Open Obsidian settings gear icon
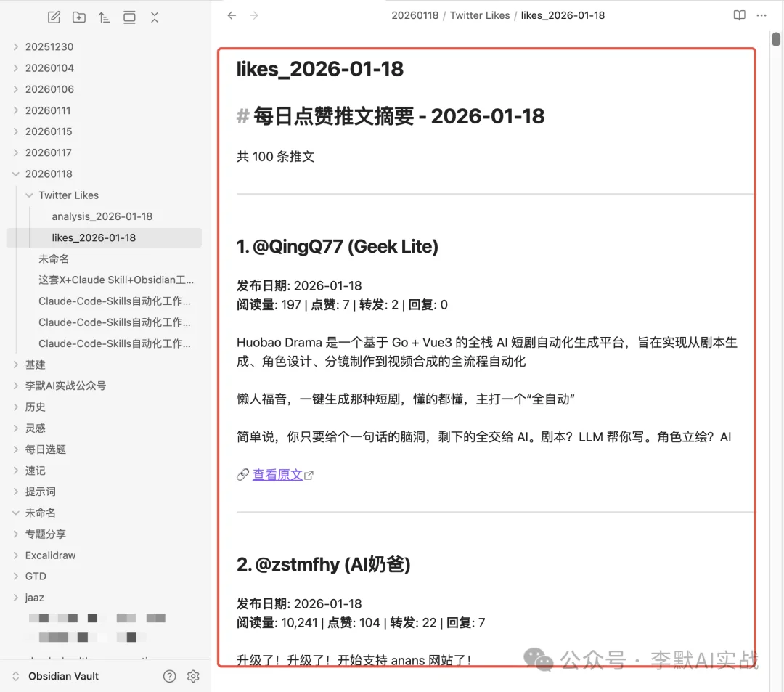 click(x=193, y=676)
